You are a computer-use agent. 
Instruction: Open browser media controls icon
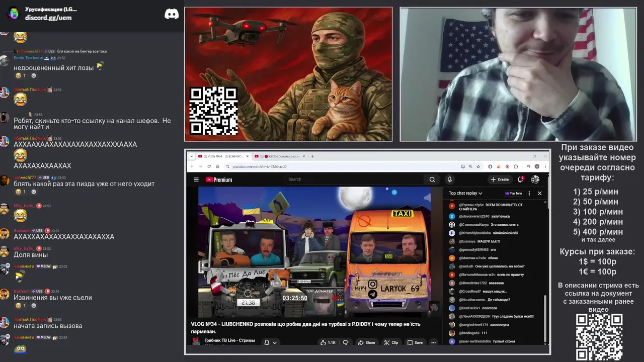tap(528, 166)
